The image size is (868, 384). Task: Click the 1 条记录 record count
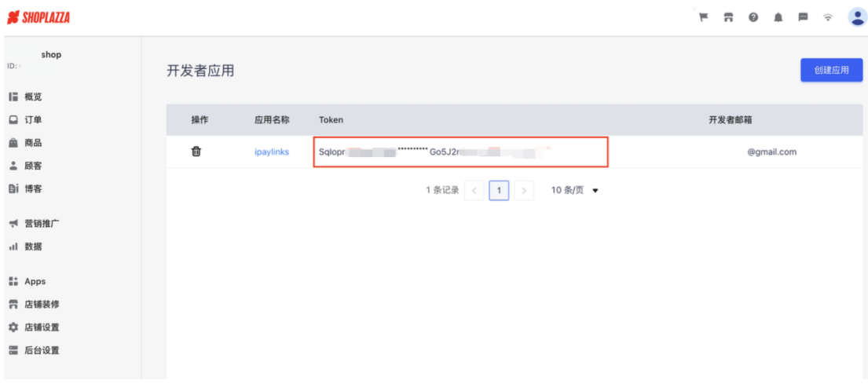pos(442,190)
